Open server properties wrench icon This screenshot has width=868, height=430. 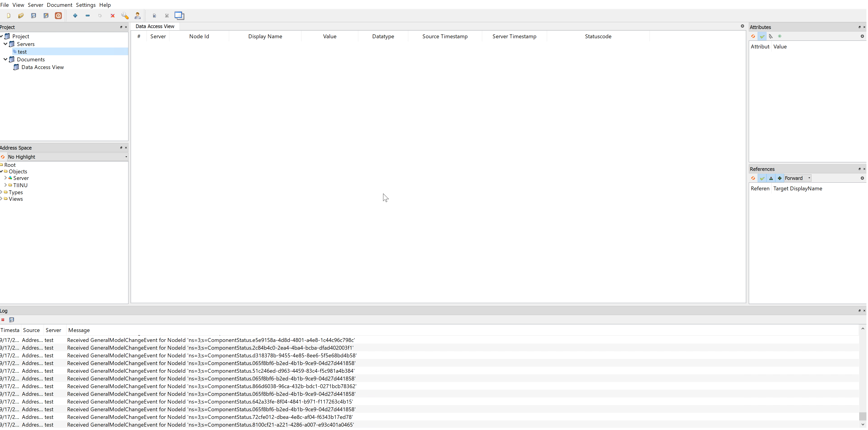125,16
